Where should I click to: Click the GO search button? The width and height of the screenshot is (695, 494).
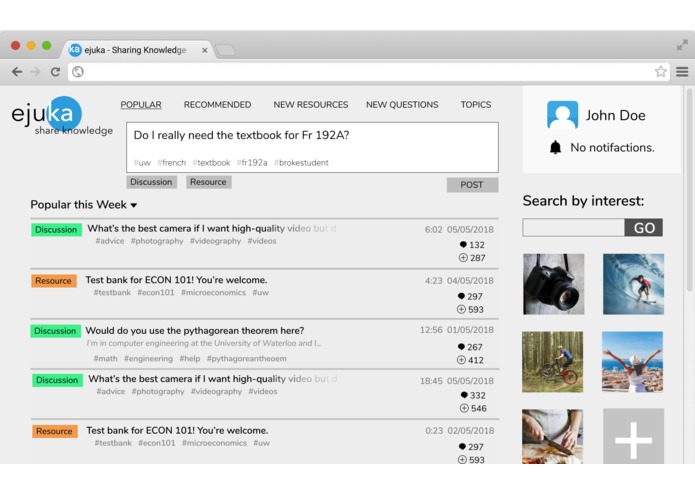click(x=644, y=227)
